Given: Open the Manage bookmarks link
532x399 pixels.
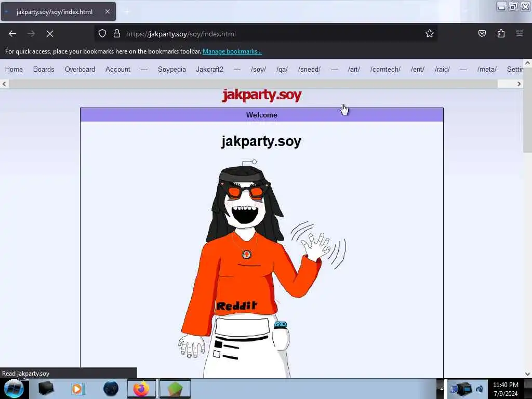Looking at the screenshot, I should click(x=232, y=51).
